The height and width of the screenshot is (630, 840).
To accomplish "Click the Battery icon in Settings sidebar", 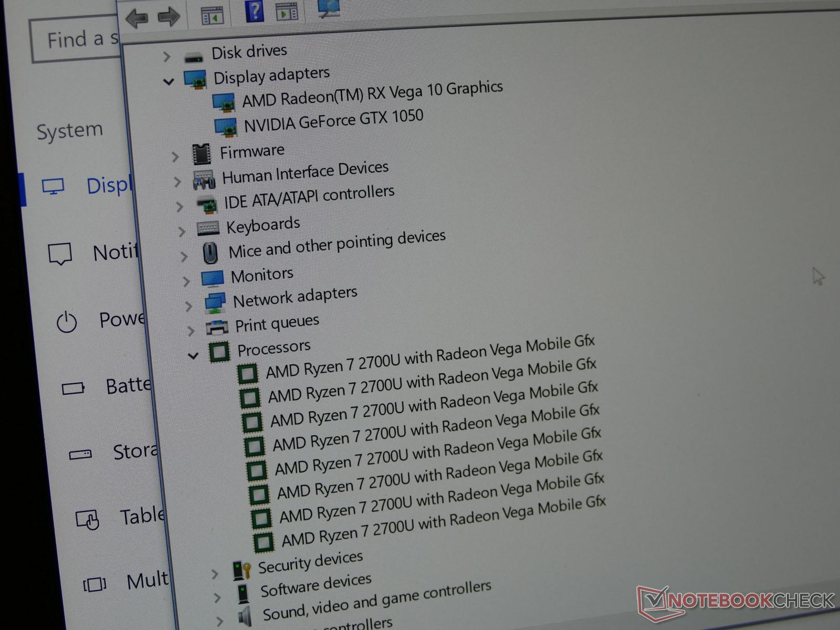I will coord(73,388).
